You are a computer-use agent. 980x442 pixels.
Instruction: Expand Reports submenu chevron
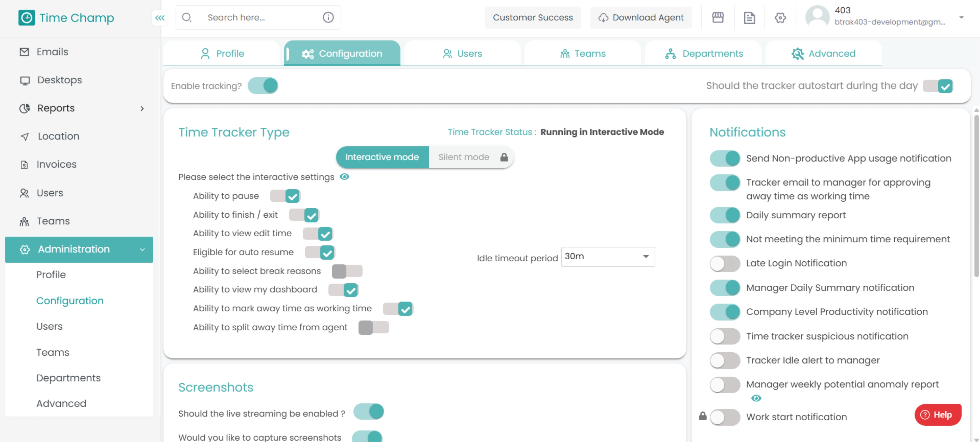click(142, 108)
